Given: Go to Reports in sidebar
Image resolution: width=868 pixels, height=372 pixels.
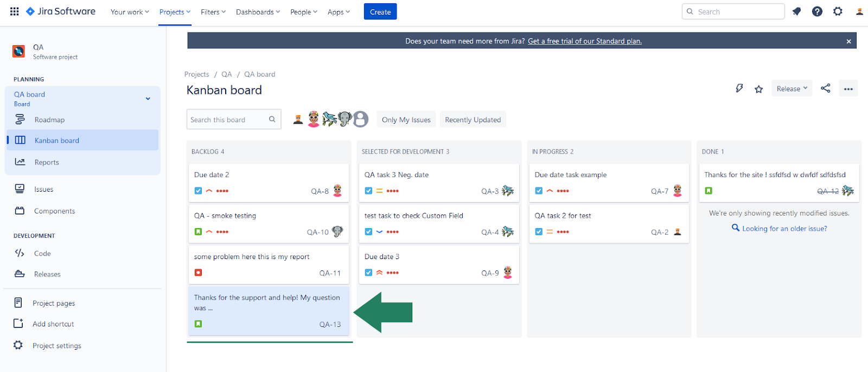Looking at the screenshot, I should click(x=47, y=162).
